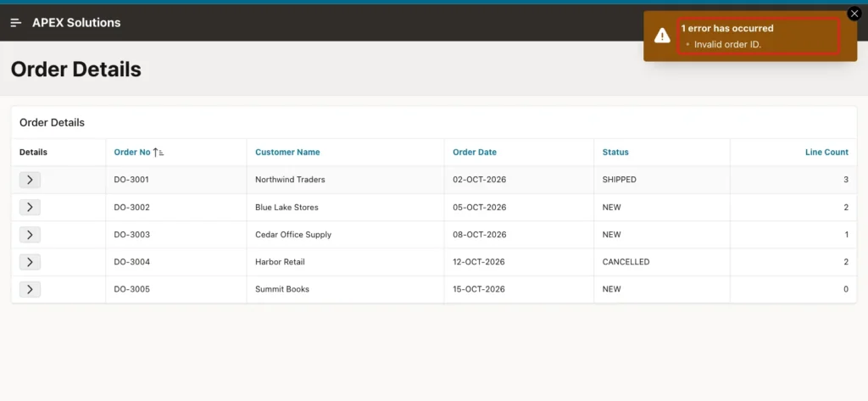Image resolution: width=868 pixels, height=401 pixels.
Task: Click the NEW status for DO-3005
Action: pyautogui.click(x=612, y=289)
